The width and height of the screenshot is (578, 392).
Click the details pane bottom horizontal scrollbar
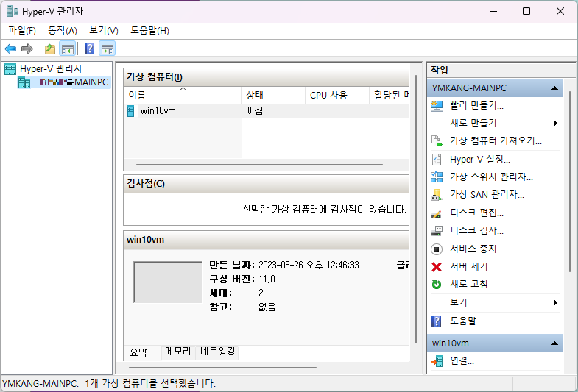(x=222, y=367)
